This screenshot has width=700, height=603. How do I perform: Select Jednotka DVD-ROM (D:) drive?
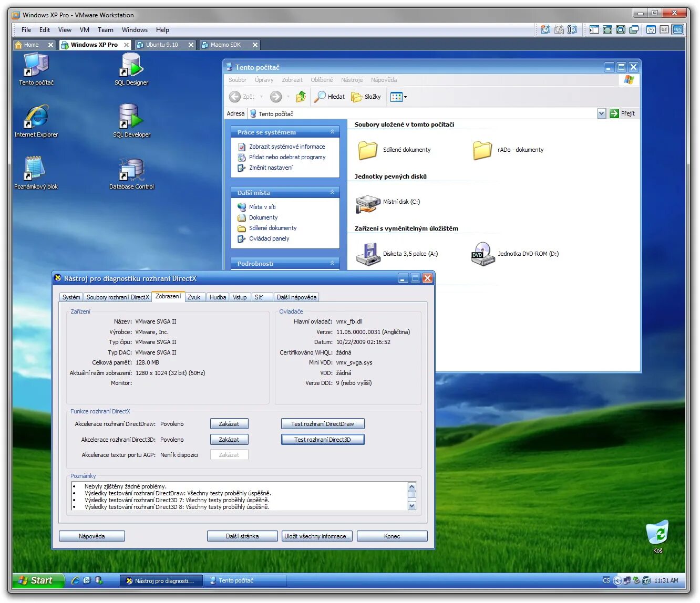pyautogui.click(x=515, y=254)
